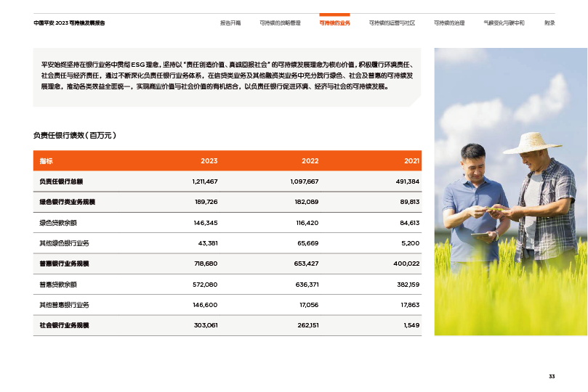Click the farmers in rice field photo
The width and height of the screenshot is (588, 392).
[510, 192]
